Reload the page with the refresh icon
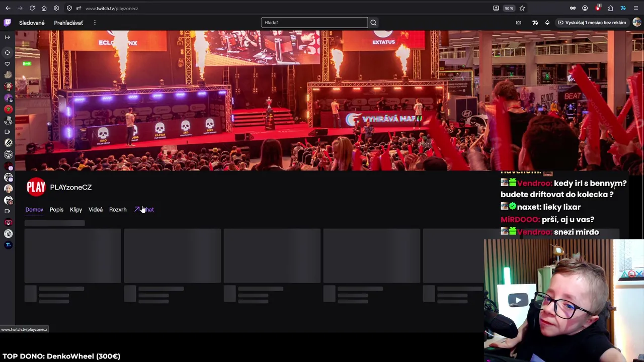This screenshot has width=644, height=362. pyautogui.click(x=32, y=8)
